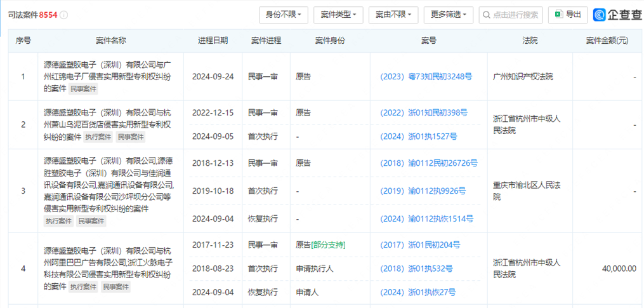Click the date 2018-12-13

pos(213,163)
